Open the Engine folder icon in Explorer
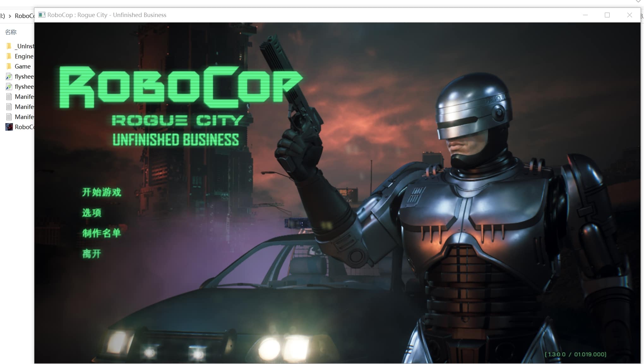The height and width of the screenshot is (364, 644). pyautogui.click(x=9, y=56)
